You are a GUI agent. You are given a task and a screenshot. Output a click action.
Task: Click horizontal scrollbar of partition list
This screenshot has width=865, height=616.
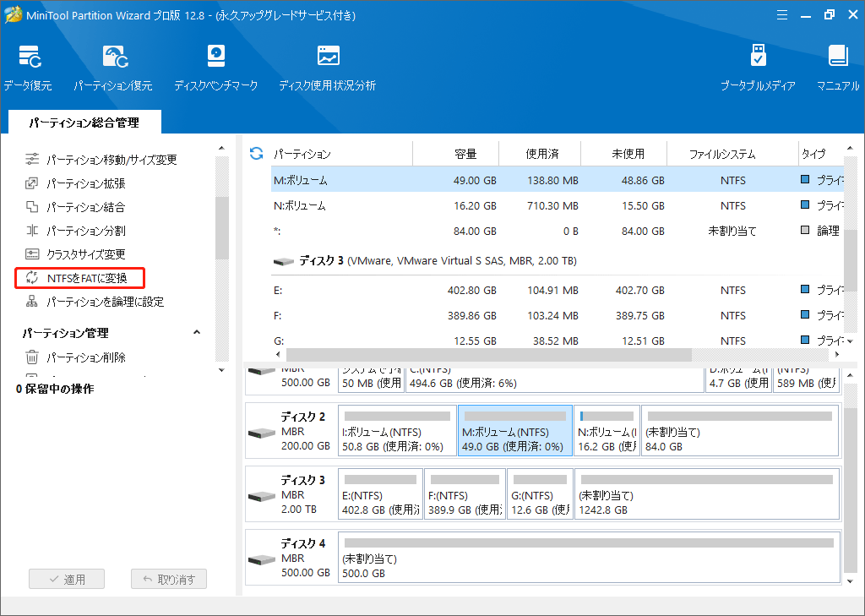[489, 354]
